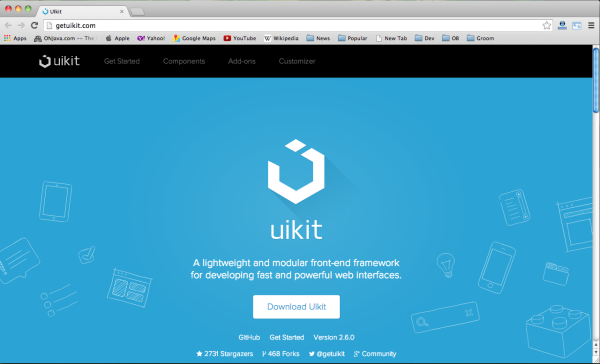Click the Download UIkit button

click(x=296, y=307)
